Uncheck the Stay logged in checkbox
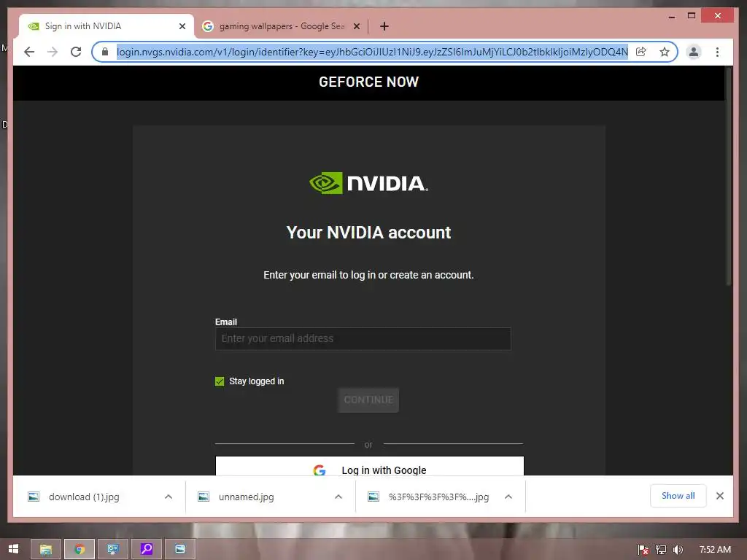Image resolution: width=747 pixels, height=560 pixels. [x=220, y=381]
